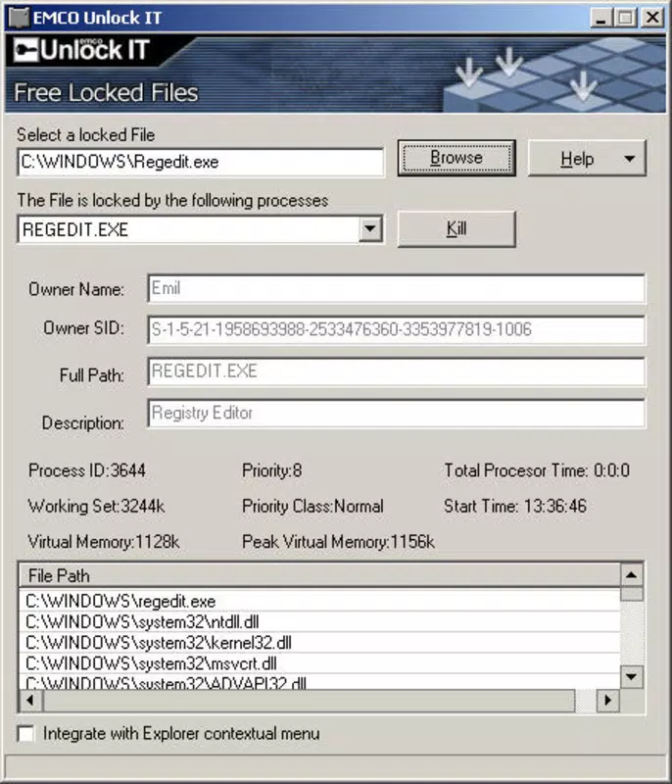This screenshot has width=672, height=784.
Task: Click the file list scroll down arrow
Action: coord(632,677)
